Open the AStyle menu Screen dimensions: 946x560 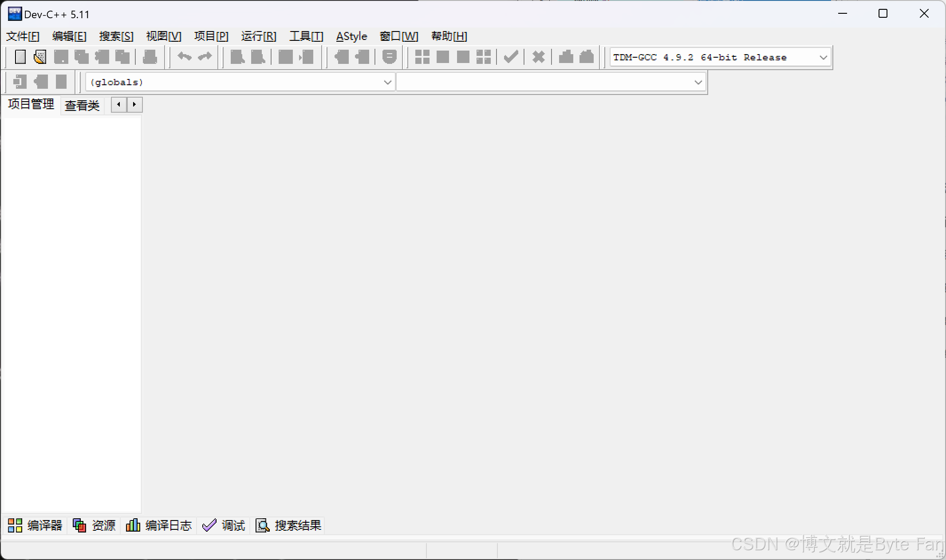[351, 36]
